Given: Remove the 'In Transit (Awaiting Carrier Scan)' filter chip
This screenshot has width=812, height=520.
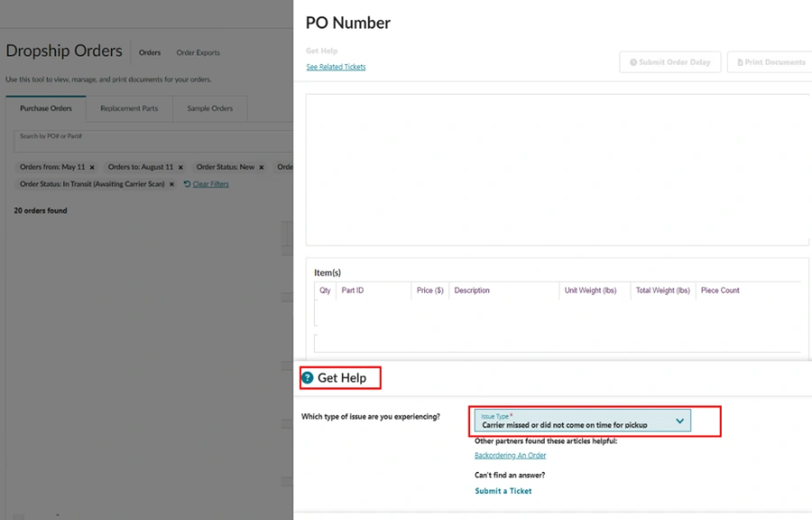Looking at the screenshot, I should tap(172, 184).
